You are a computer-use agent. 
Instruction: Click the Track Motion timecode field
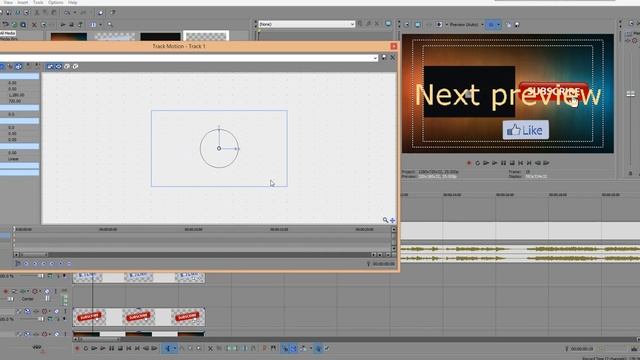coord(384,264)
